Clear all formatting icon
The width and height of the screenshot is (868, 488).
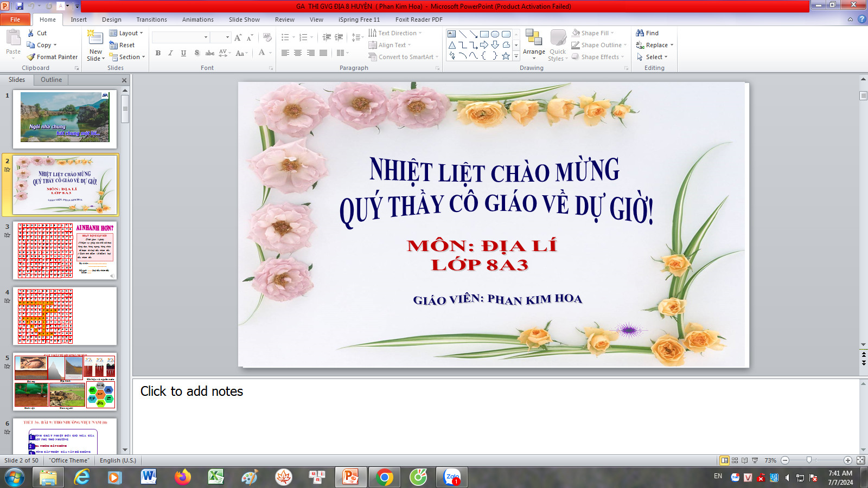267,37
